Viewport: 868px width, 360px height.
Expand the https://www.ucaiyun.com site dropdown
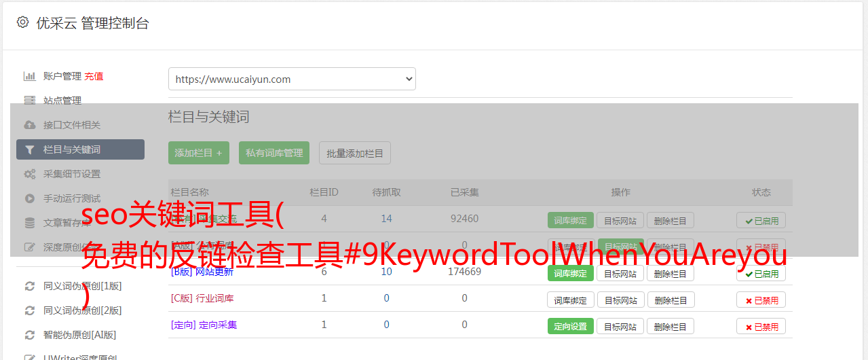pos(292,79)
